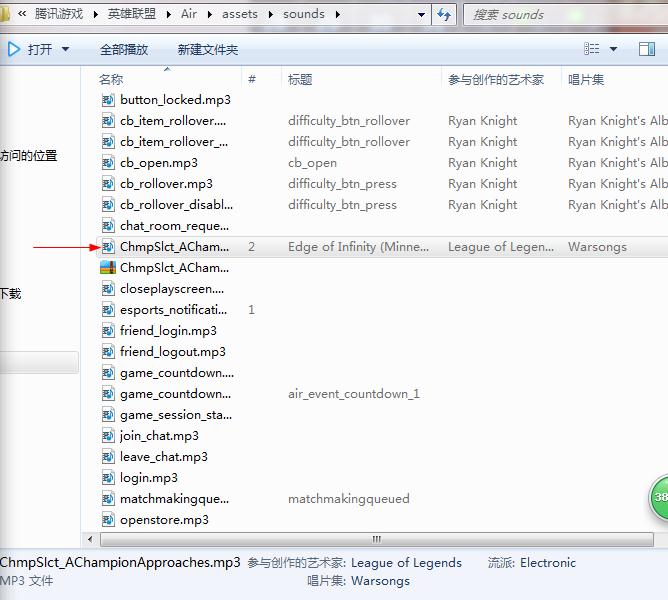Expand the view options dropdown arrow
Image resolution: width=668 pixels, height=600 pixels.
coord(613,49)
